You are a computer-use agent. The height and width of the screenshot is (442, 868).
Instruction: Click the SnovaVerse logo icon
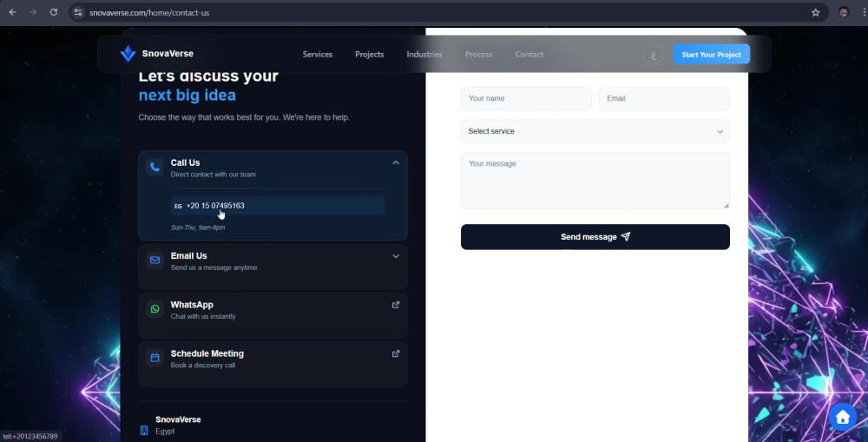pyautogui.click(x=128, y=54)
